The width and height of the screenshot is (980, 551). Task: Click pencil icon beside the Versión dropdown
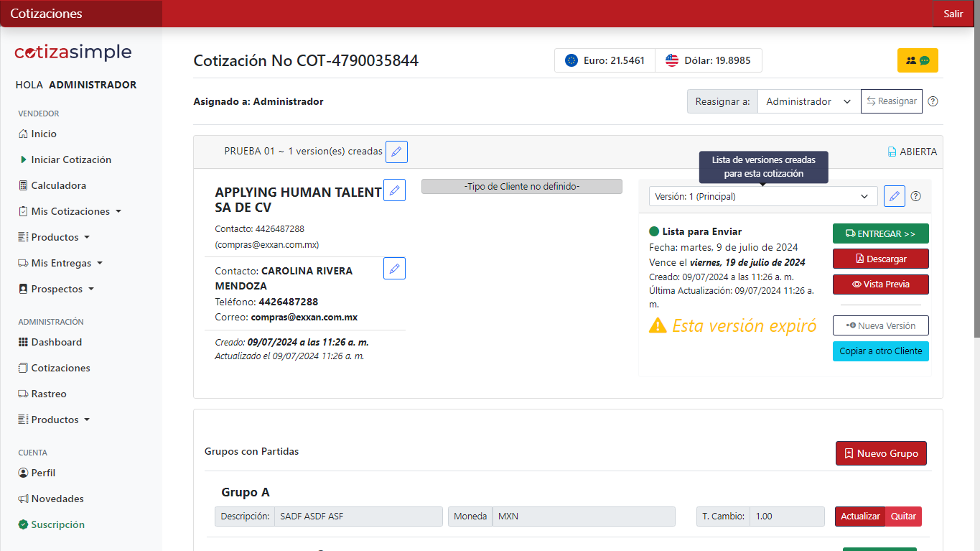pyautogui.click(x=894, y=196)
